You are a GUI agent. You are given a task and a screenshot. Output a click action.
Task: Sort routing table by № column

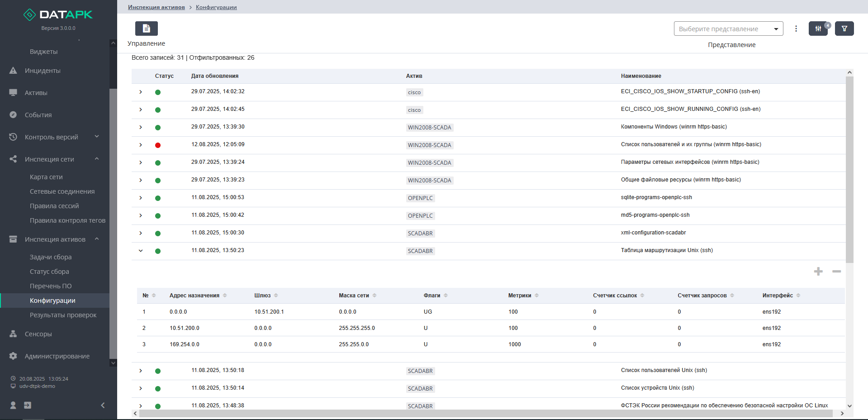coord(154,296)
